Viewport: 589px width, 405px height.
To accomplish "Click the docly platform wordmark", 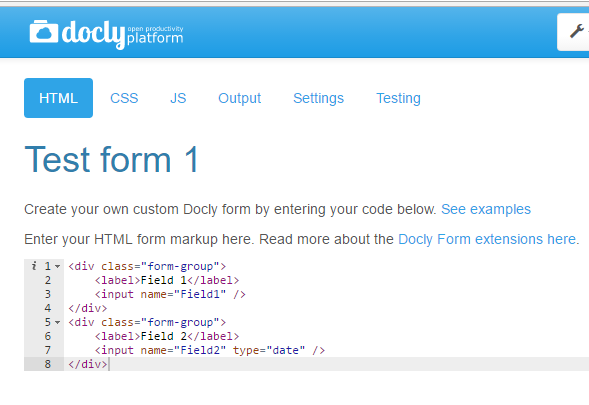I will (122, 34).
